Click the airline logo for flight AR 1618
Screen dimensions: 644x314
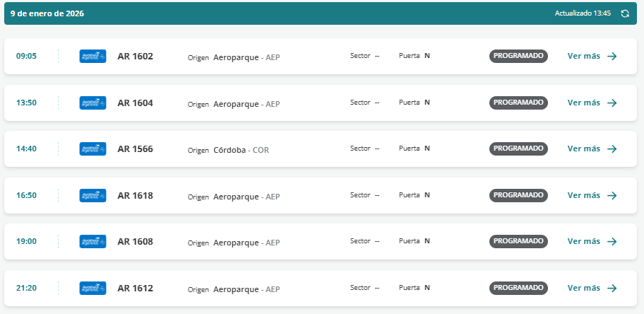coord(93,195)
